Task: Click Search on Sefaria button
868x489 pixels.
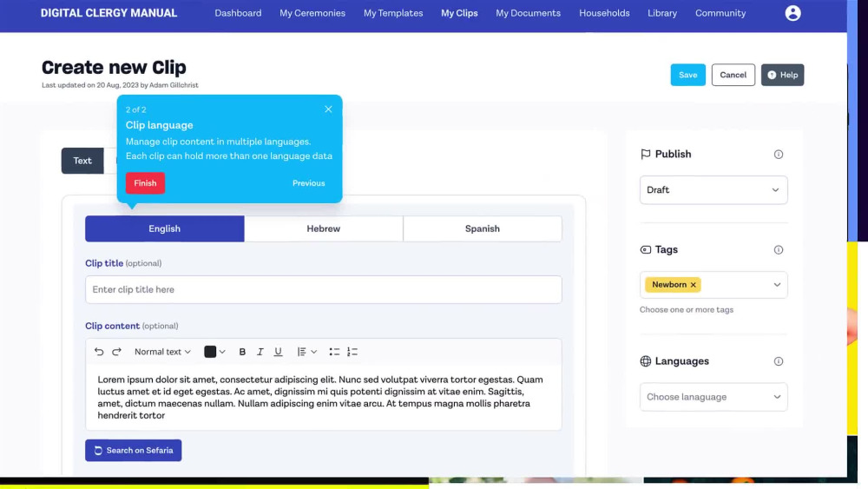Action: point(134,450)
